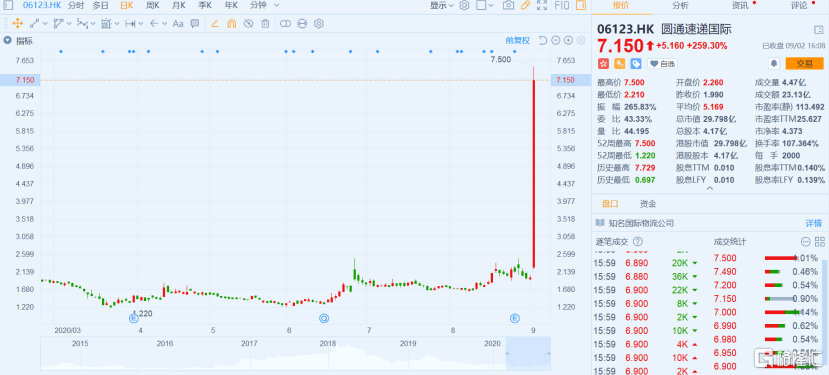The width and height of the screenshot is (829, 375).
Task: Enter fullscreen chart view
Action: (x=542, y=5)
